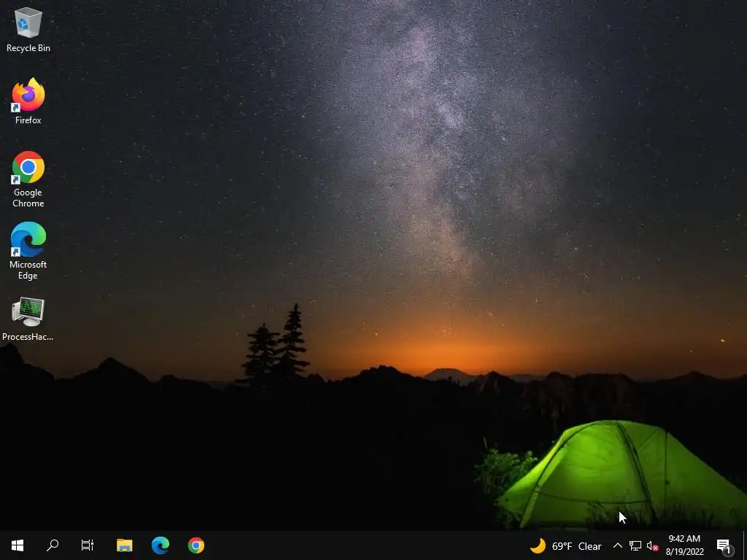Open the weather widget showing 69°F Clear

(566, 545)
